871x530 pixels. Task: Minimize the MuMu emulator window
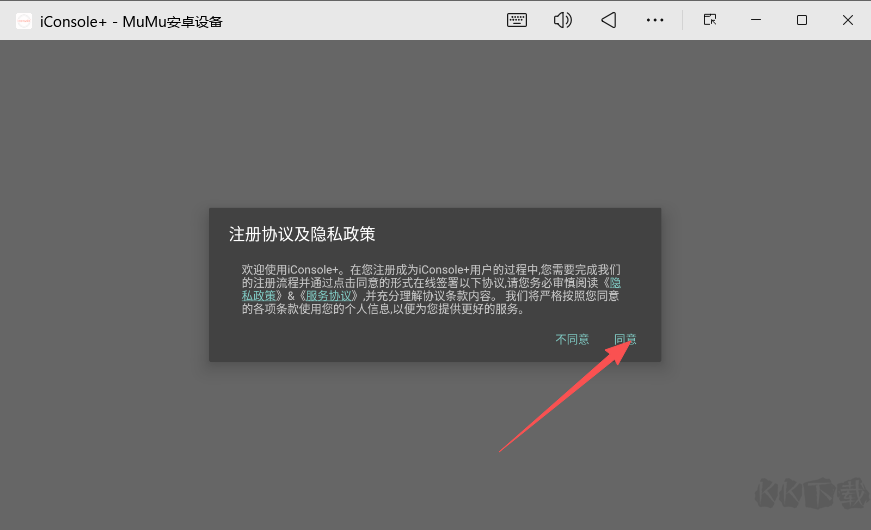point(756,21)
